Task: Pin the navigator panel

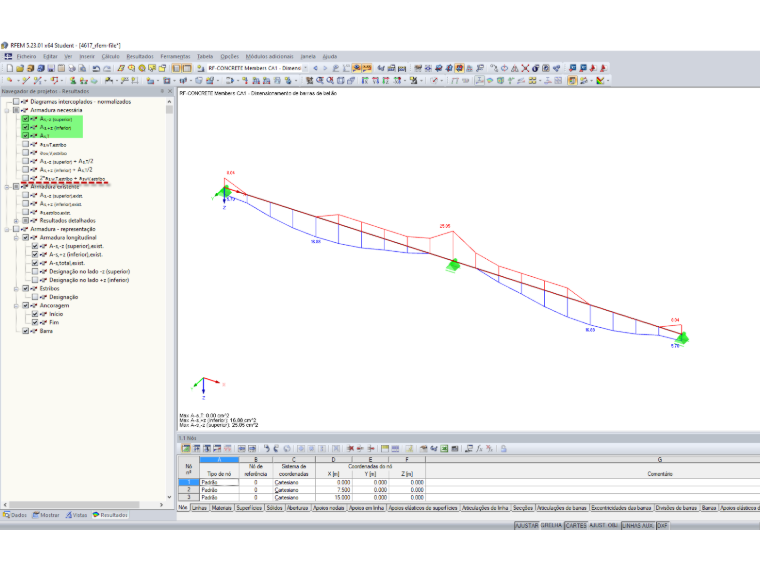Action: tap(162, 91)
